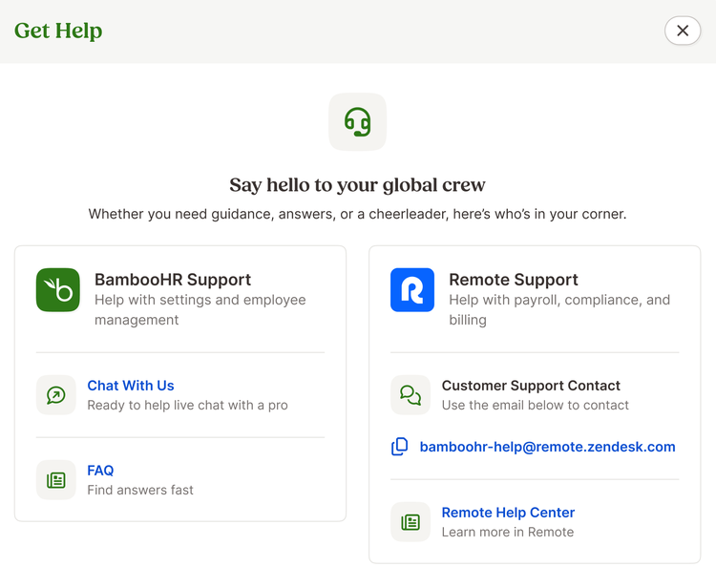Click the Remote Help Center newspaper icon
716x588 pixels.
[411, 522]
